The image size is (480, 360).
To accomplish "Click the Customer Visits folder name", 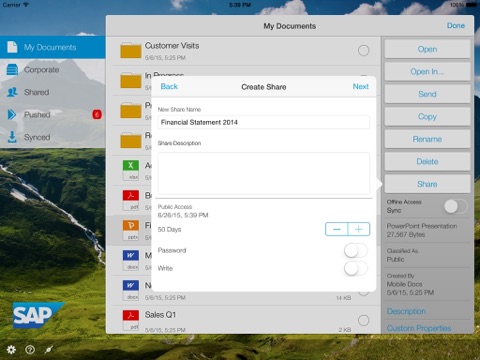I will (172, 46).
